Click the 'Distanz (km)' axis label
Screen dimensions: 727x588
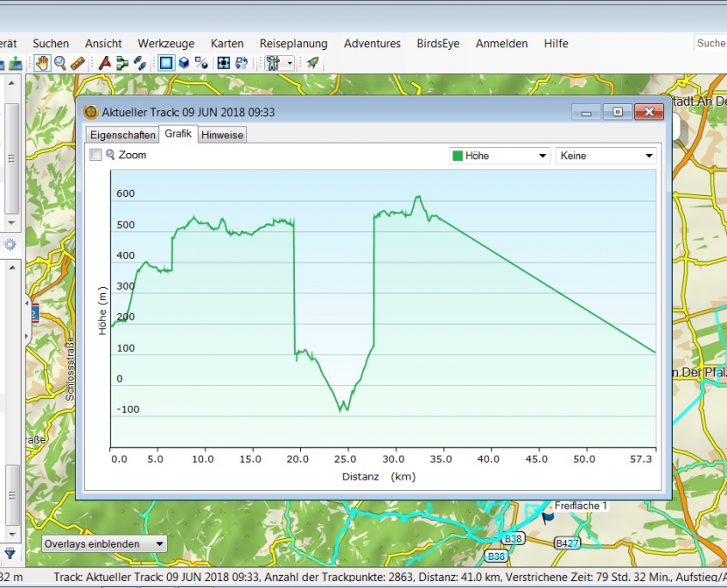click(x=379, y=476)
